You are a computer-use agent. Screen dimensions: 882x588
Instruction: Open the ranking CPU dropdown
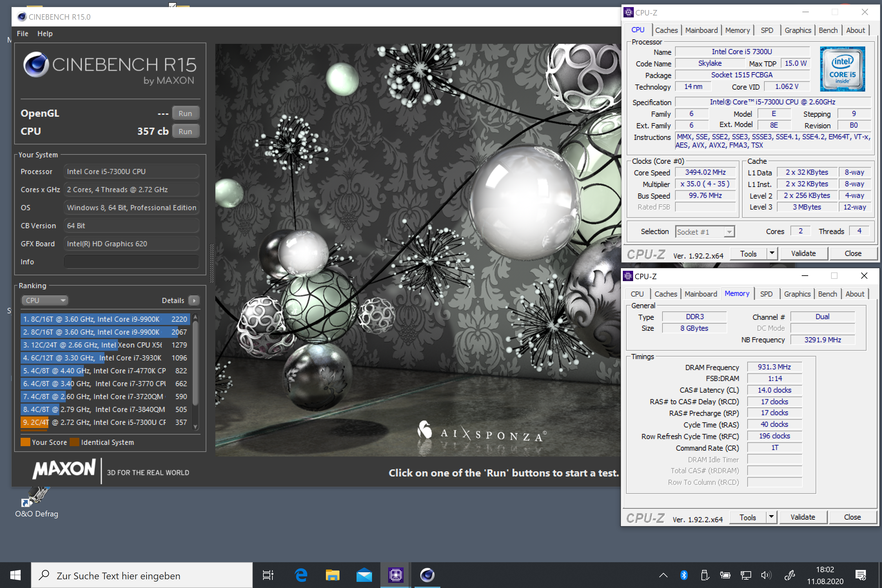(x=45, y=300)
